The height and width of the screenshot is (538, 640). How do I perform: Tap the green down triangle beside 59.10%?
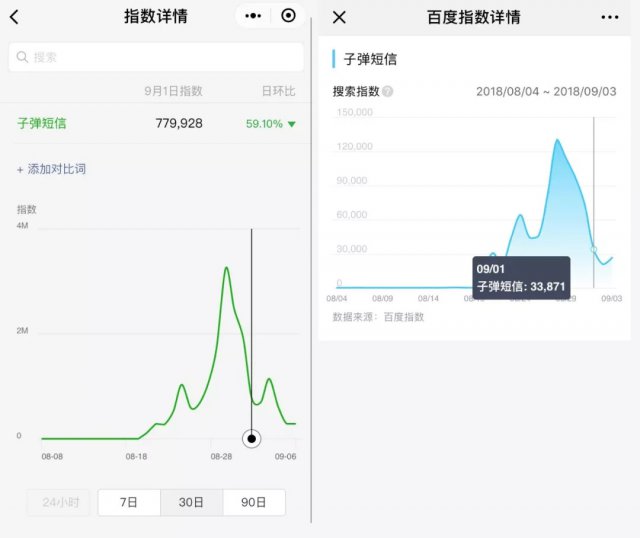(291, 125)
